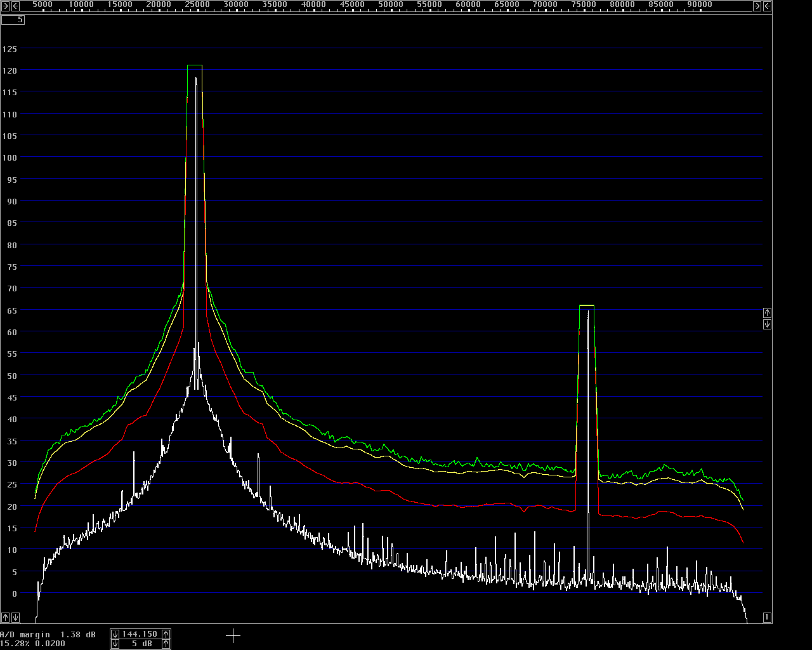812x650 pixels.
Task: Click the up arrow at bottom-left of spectrum
Action: pyautogui.click(x=6, y=617)
